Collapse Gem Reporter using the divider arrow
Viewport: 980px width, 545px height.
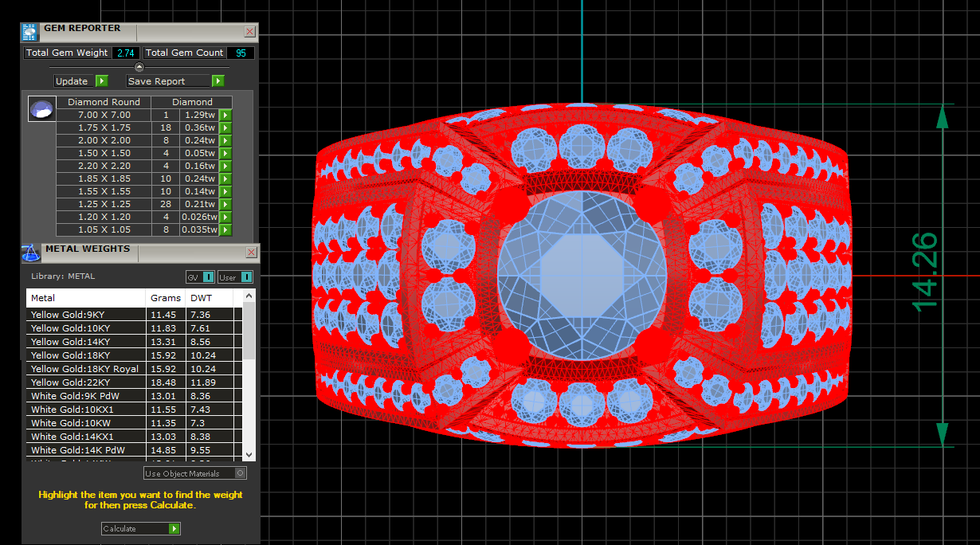point(139,67)
